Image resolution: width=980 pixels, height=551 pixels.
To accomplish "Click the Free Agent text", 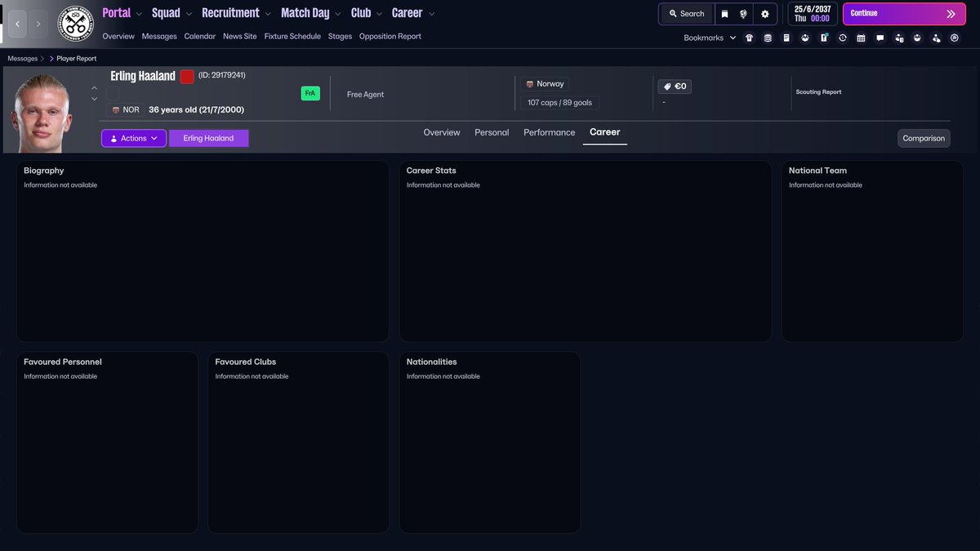I will 365,95.
